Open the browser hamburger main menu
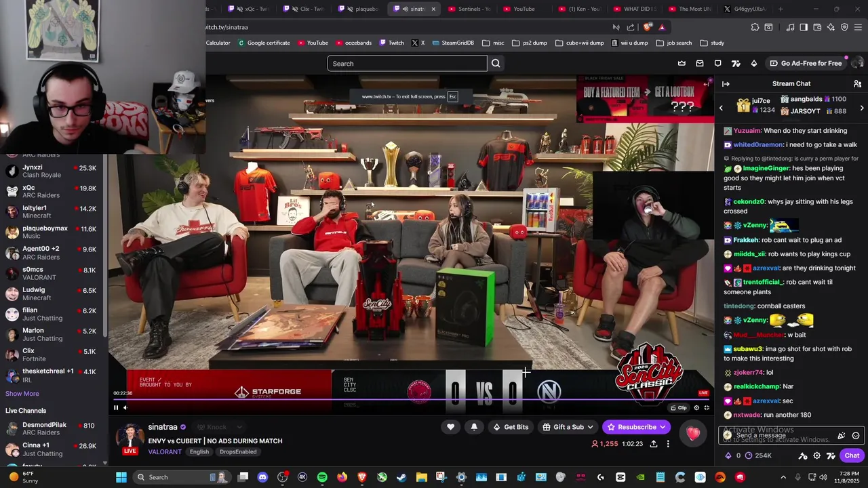868x488 pixels. [x=859, y=27]
